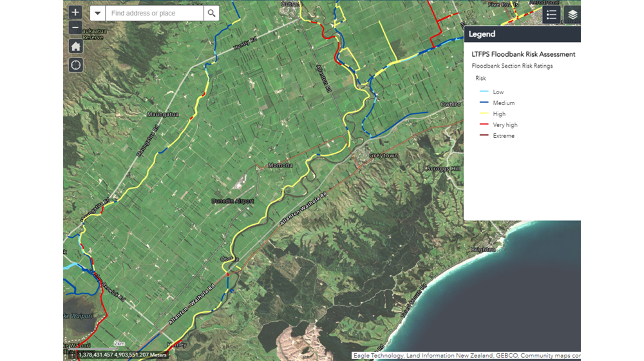Select the Eagle Technology attribution text

pos(466,356)
